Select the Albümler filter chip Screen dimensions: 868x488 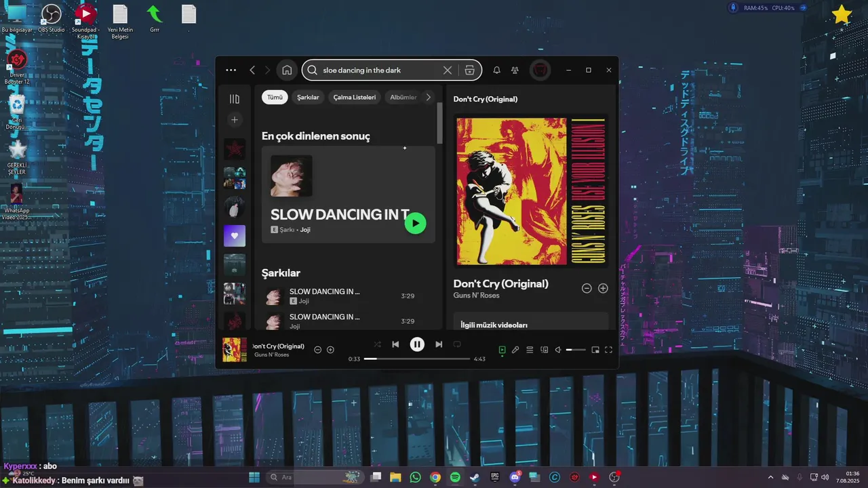tap(403, 97)
